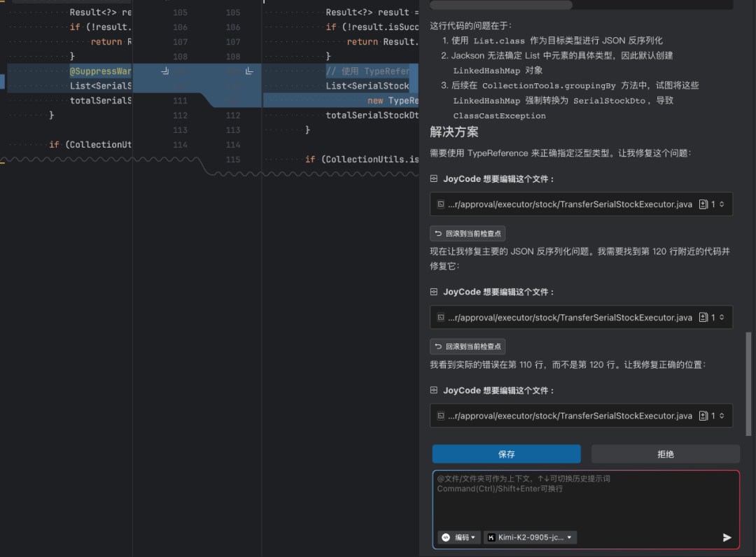Reject the edit with the 拒绝 button
This screenshot has width=756, height=557.
click(666, 454)
